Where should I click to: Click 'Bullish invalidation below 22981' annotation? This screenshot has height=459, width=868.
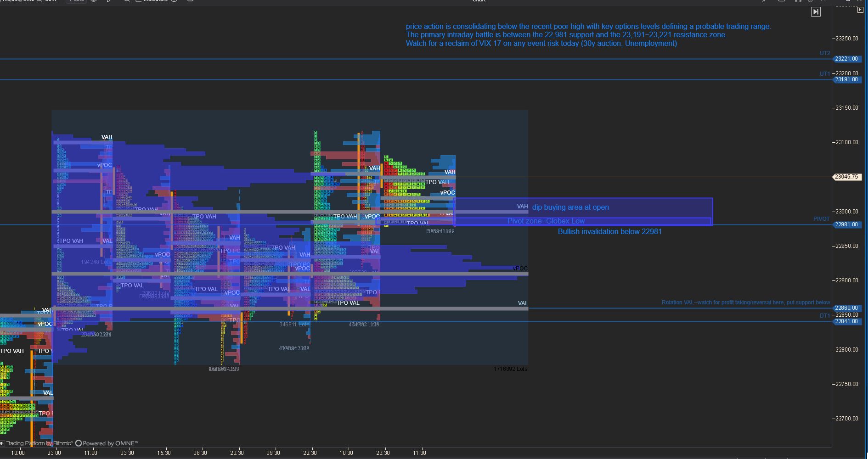click(610, 232)
